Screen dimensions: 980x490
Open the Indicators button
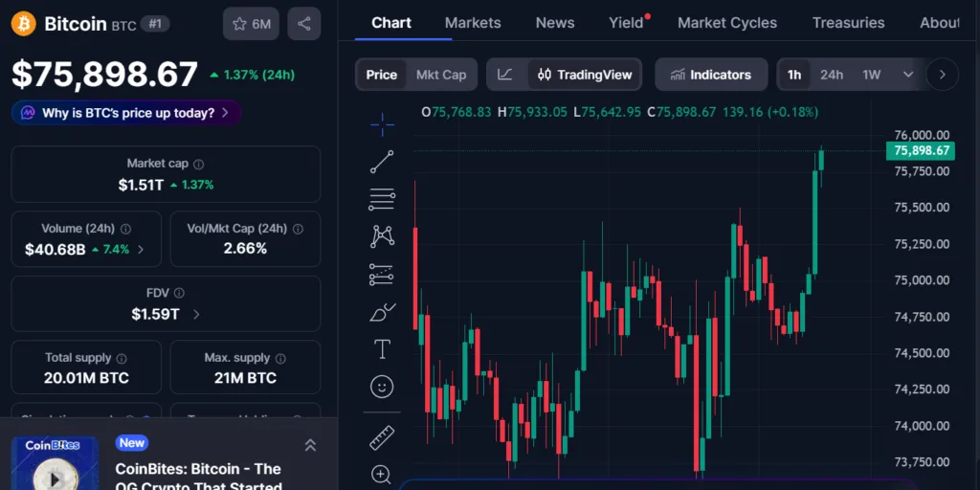coord(711,75)
